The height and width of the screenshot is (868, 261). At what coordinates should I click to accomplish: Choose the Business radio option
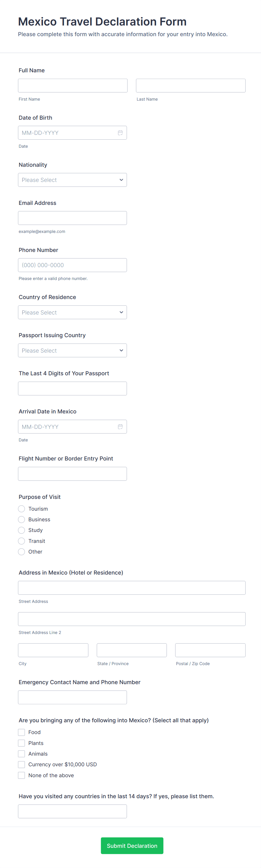[22, 520]
